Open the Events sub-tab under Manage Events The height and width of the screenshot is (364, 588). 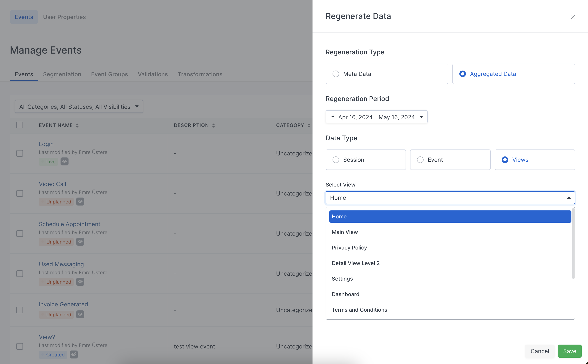(x=24, y=74)
